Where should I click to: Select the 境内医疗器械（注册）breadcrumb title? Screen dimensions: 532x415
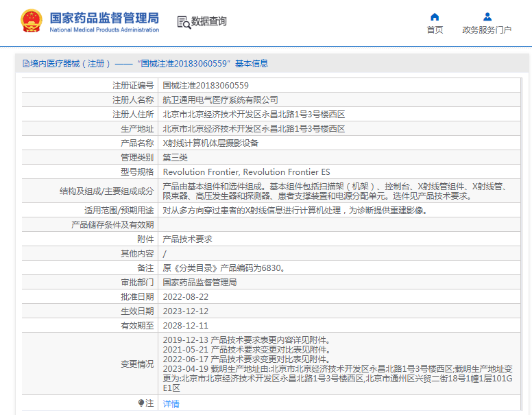pos(71,64)
